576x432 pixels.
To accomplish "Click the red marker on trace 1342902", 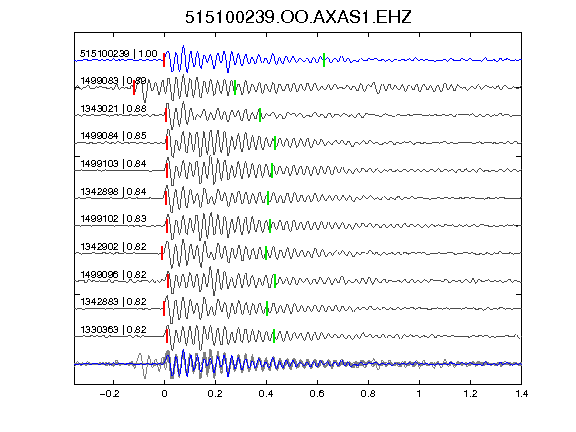I will point(162,253).
